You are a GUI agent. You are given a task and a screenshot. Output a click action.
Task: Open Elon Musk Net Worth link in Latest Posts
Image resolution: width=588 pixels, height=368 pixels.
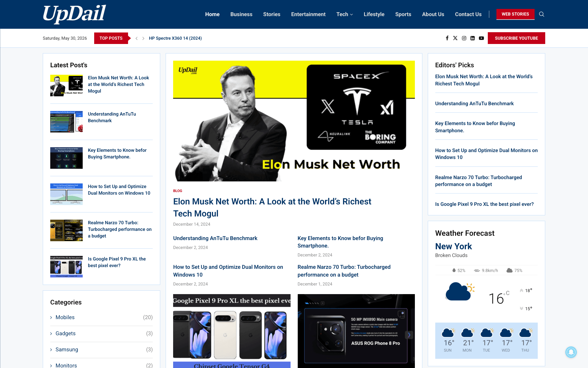(118, 84)
